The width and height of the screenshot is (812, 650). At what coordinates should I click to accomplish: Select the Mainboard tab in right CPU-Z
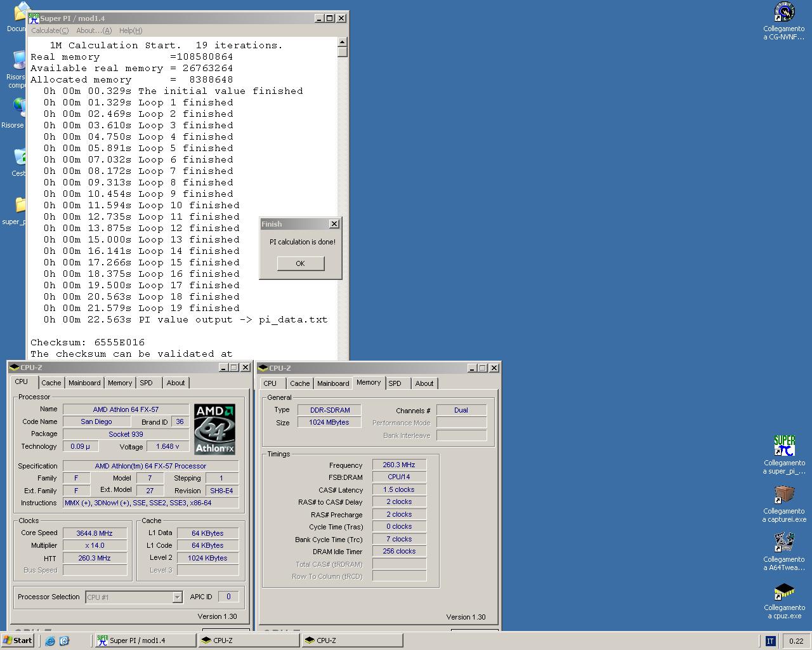point(333,383)
